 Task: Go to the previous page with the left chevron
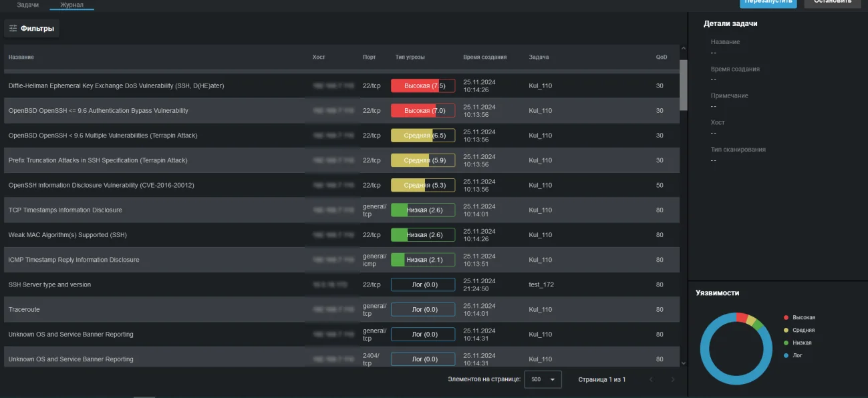tap(651, 380)
